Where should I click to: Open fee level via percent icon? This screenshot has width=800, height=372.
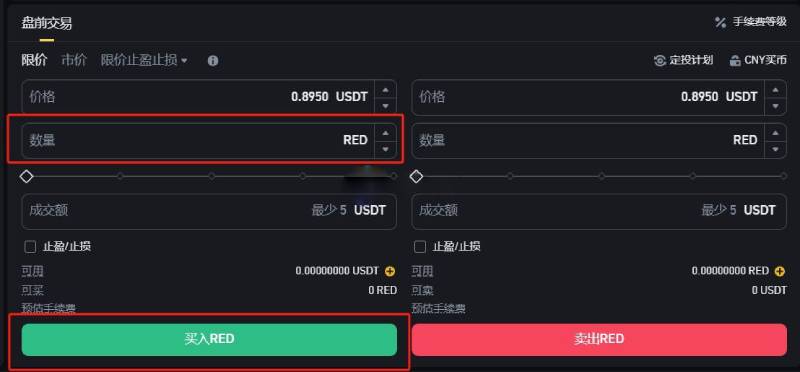coord(720,22)
